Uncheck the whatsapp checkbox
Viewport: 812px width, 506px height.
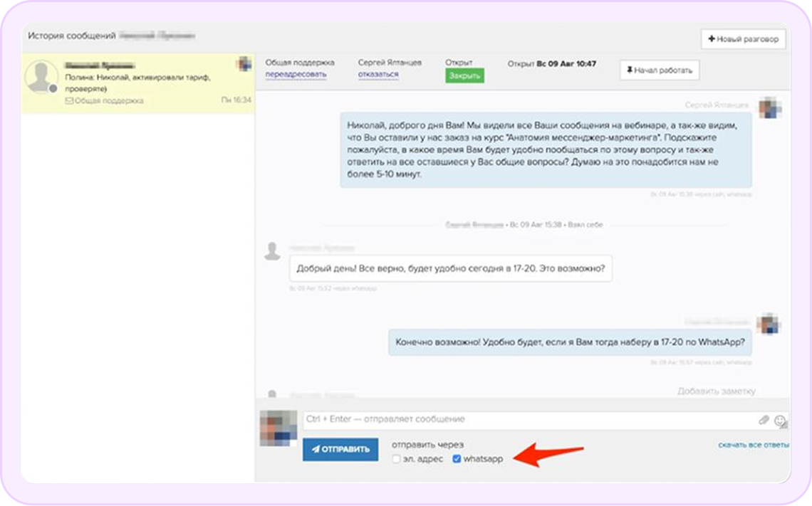point(457,459)
